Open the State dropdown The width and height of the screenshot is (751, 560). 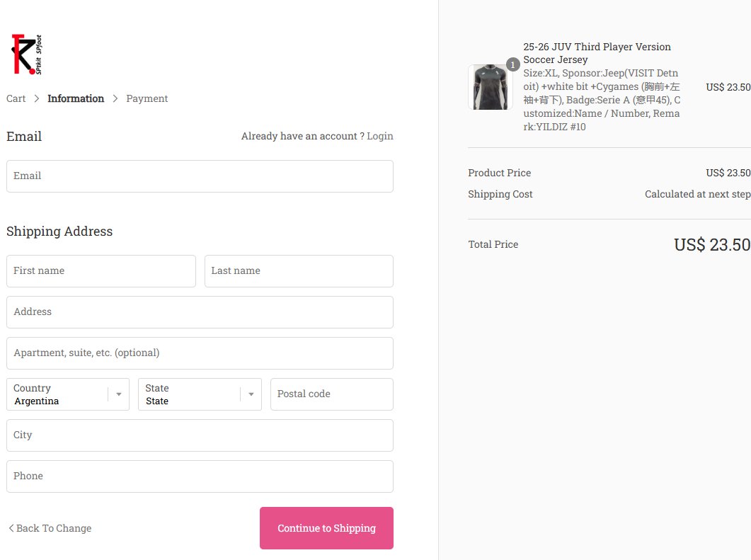point(200,394)
